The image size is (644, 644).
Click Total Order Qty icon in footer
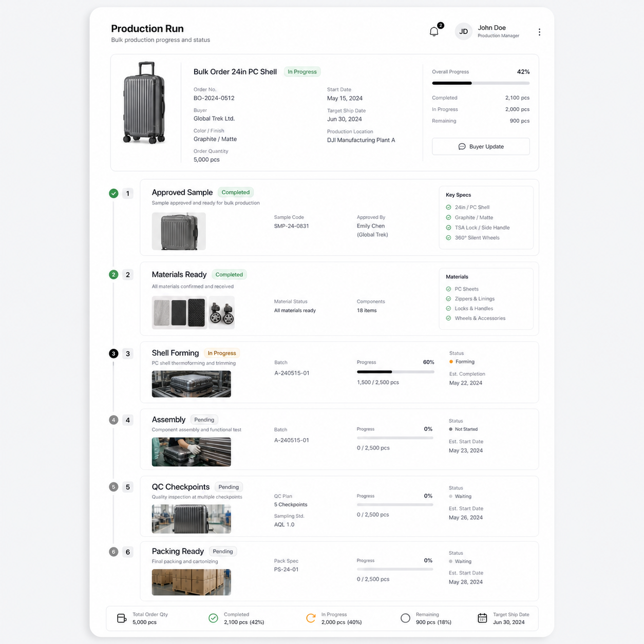click(122, 618)
